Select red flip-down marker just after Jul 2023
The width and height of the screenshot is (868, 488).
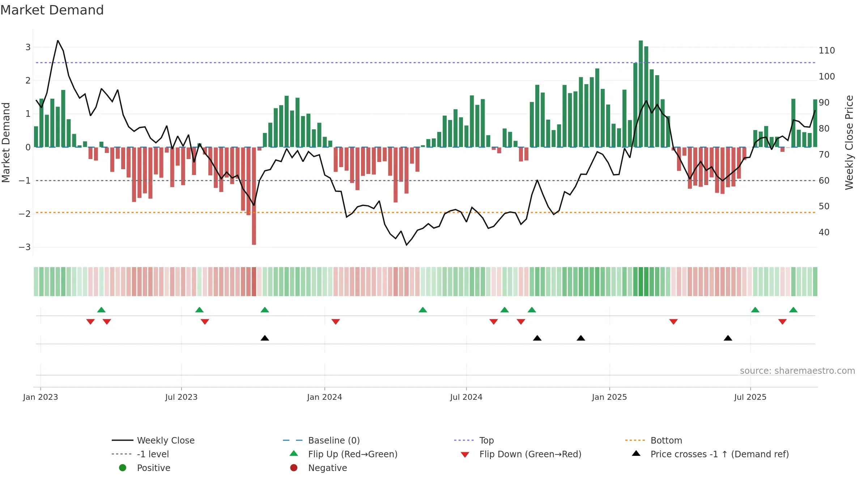[205, 322]
